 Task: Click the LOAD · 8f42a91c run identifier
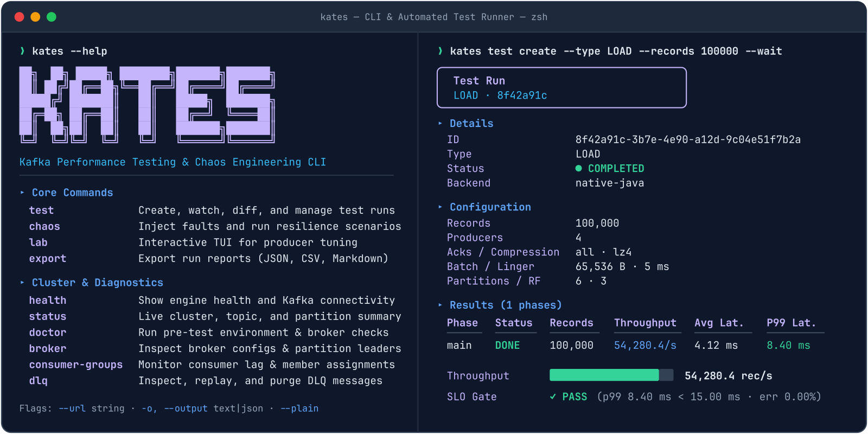click(500, 95)
